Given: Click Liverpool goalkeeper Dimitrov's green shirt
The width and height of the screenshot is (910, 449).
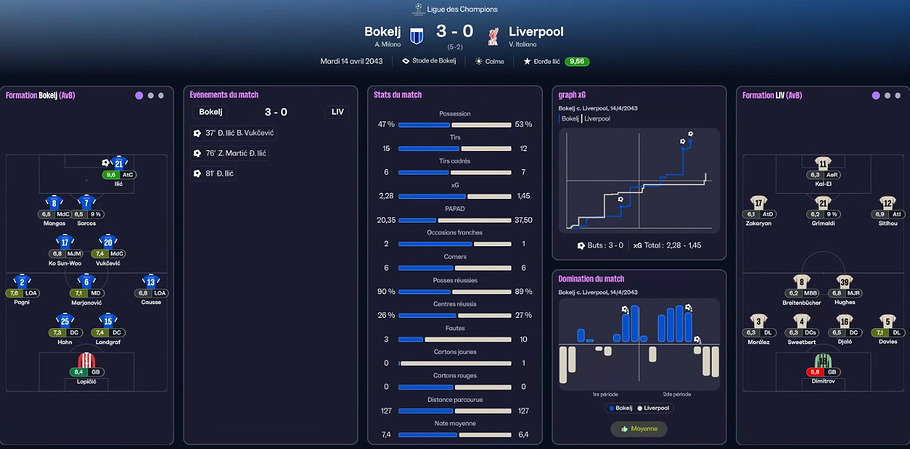Looking at the screenshot, I should coord(823,361).
